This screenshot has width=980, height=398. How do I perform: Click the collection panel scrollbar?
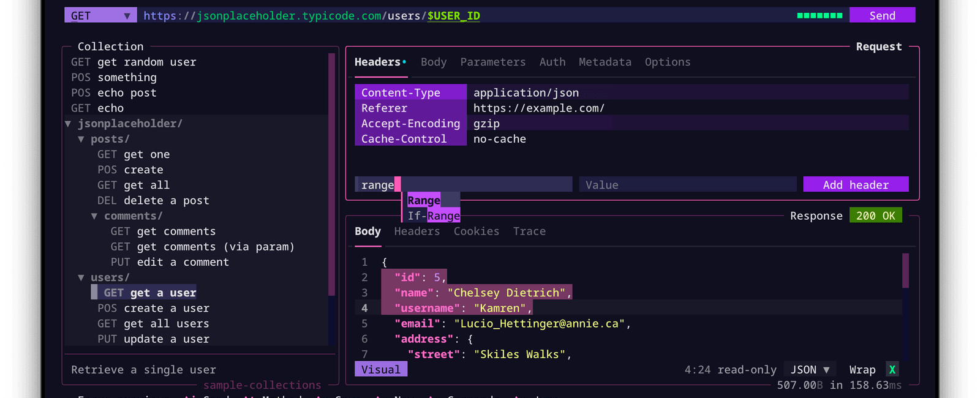click(331, 175)
